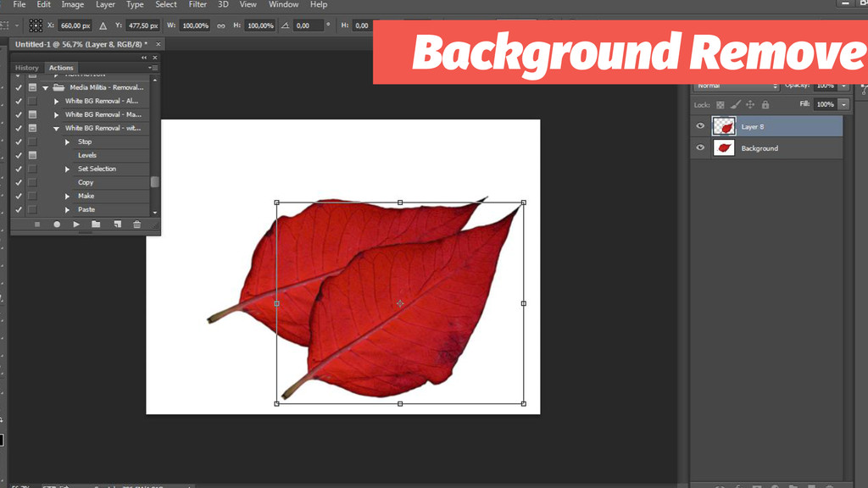This screenshot has width=868, height=488.
Task: Collapse the Media Militia action set
Action: pos(45,87)
